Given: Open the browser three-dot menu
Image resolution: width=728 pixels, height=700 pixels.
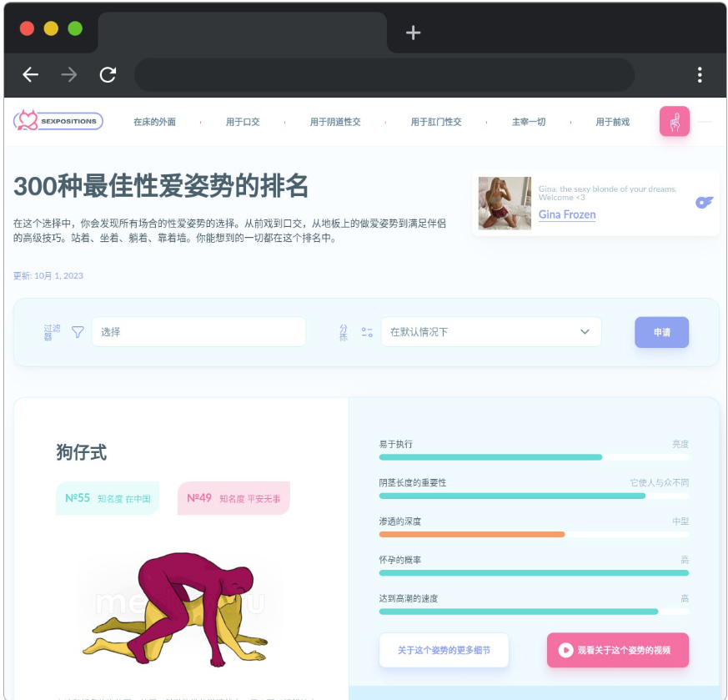Looking at the screenshot, I should coord(700,75).
